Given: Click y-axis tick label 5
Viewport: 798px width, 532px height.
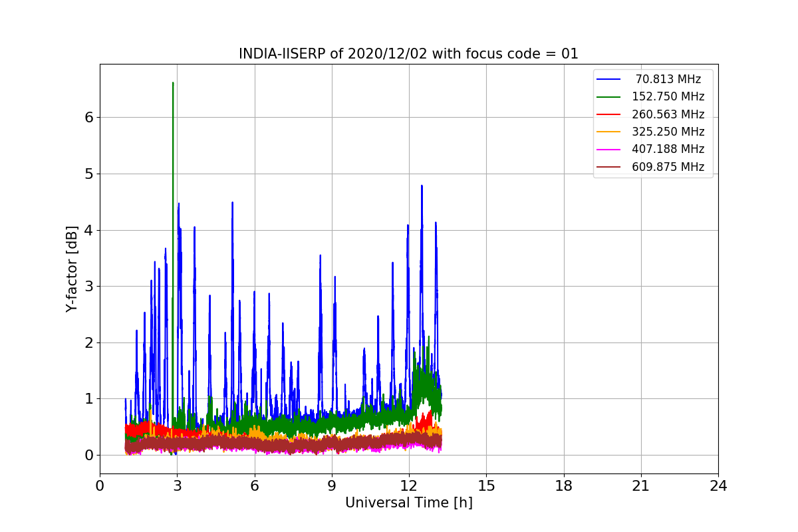Looking at the screenshot, I should (x=88, y=174).
